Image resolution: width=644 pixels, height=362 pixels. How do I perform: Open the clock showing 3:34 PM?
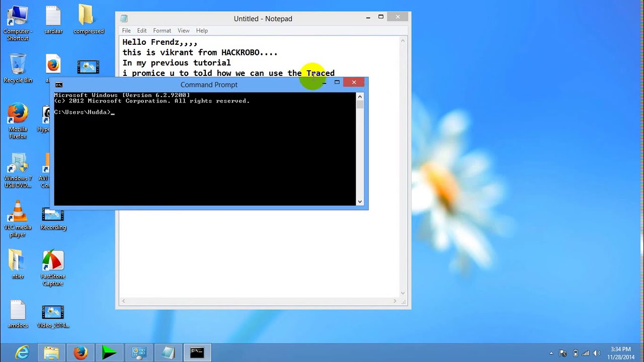coord(621,353)
